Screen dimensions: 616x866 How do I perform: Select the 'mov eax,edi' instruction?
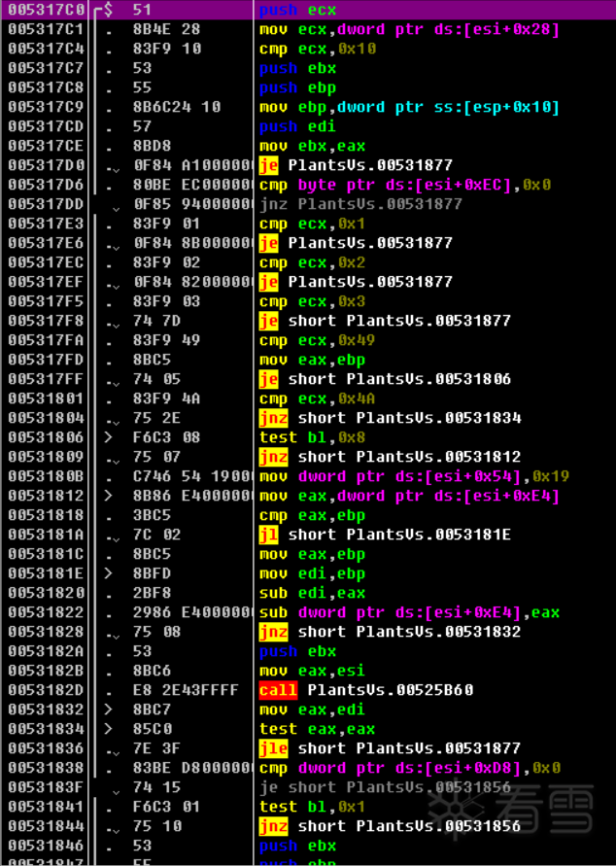(x=313, y=710)
